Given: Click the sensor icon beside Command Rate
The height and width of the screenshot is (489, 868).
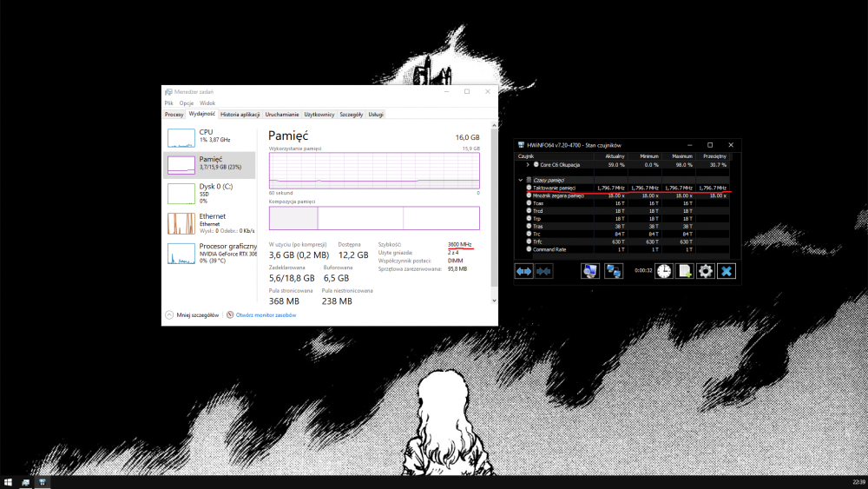Looking at the screenshot, I should tap(529, 249).
